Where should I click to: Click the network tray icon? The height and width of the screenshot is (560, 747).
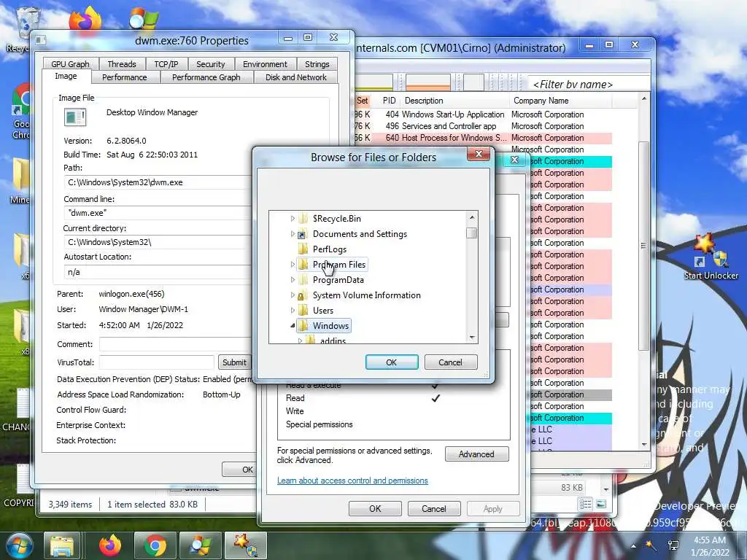coord(673,545)
